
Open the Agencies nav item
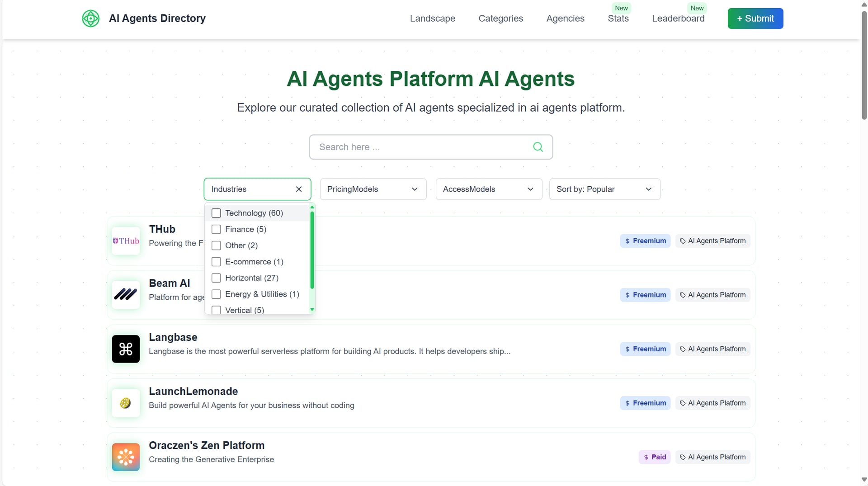pos(566,19)
